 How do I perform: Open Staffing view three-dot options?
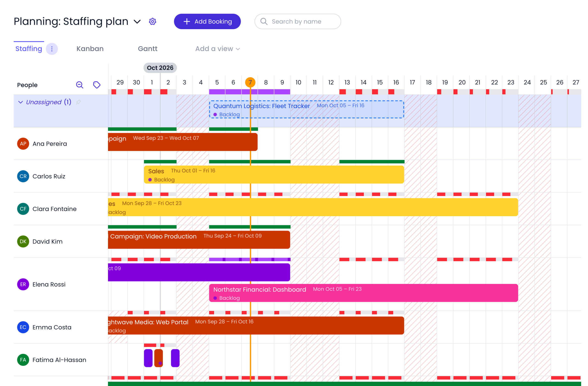click(52, 49)
